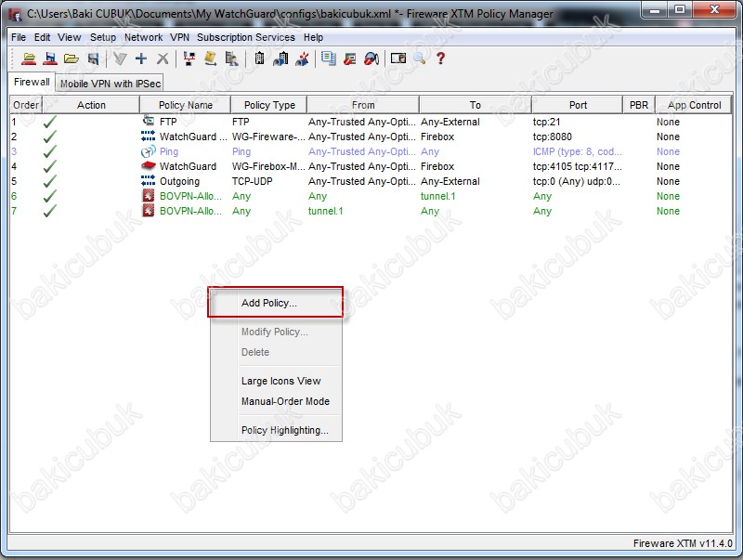Open a configuration file with the yellow folder icon
The width and height of the screenshot is (743, 560).
(x=72, y=59)
